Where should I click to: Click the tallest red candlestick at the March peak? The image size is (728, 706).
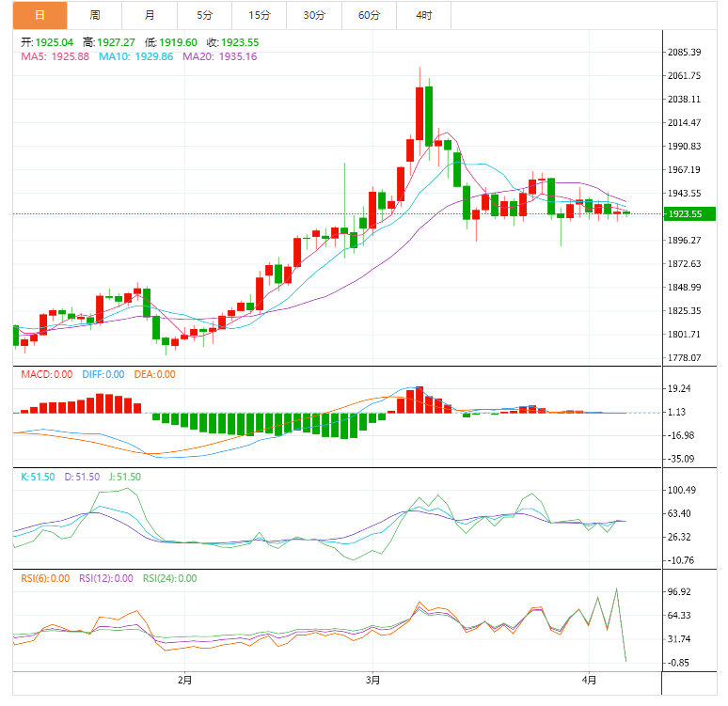[419, 113]
